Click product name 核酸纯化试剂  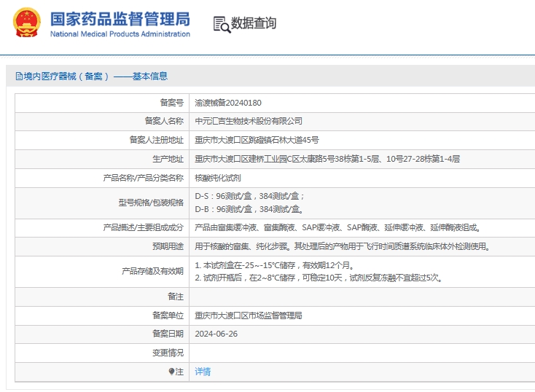click(x=218, y=178)
